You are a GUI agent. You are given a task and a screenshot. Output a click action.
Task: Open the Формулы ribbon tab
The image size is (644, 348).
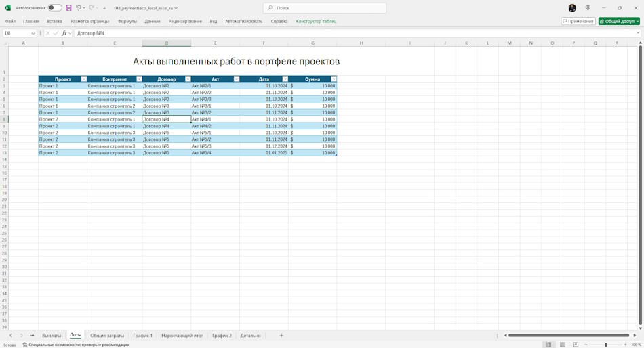click(x=127, y=21)
